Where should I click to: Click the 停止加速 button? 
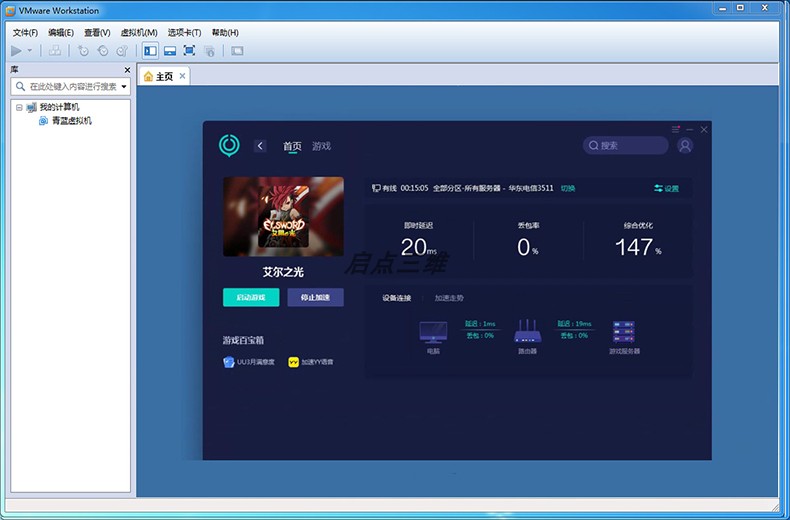[315, 297]
